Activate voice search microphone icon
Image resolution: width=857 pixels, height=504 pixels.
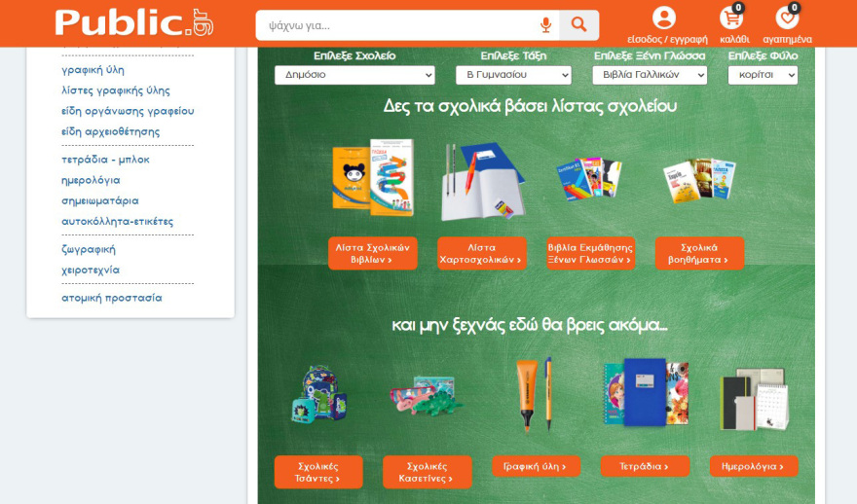pyautogui.click(x=544, y=24)
